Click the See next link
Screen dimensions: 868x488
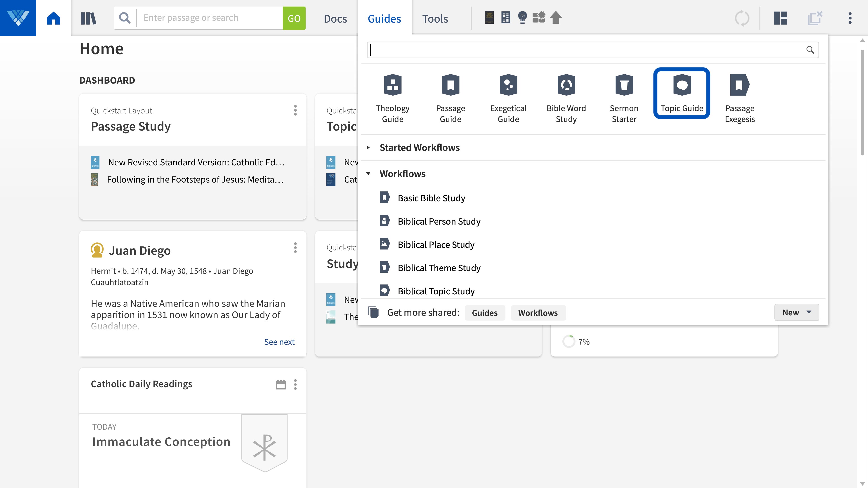tap(279, 342)
